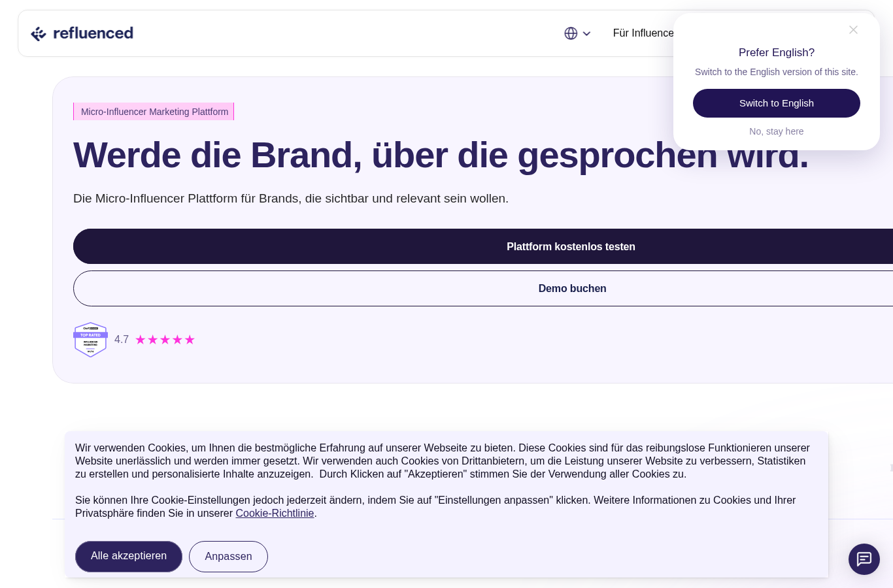Click the Top Rated badge icon
Viewport: 893px width, 588px height.
tap(90, 340)
